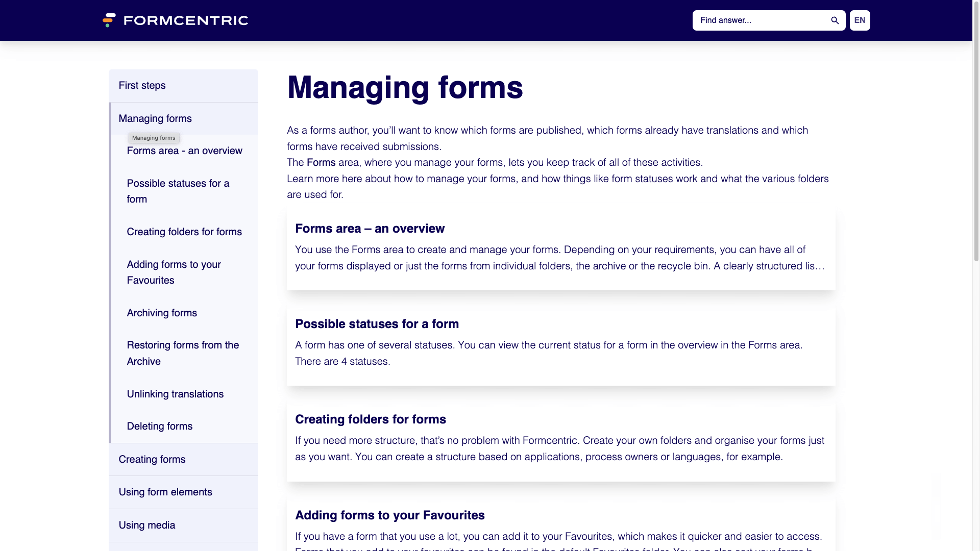Click the search magnifier icon
The height and width of the screenshot is (551, 980).
click(835, 20)
